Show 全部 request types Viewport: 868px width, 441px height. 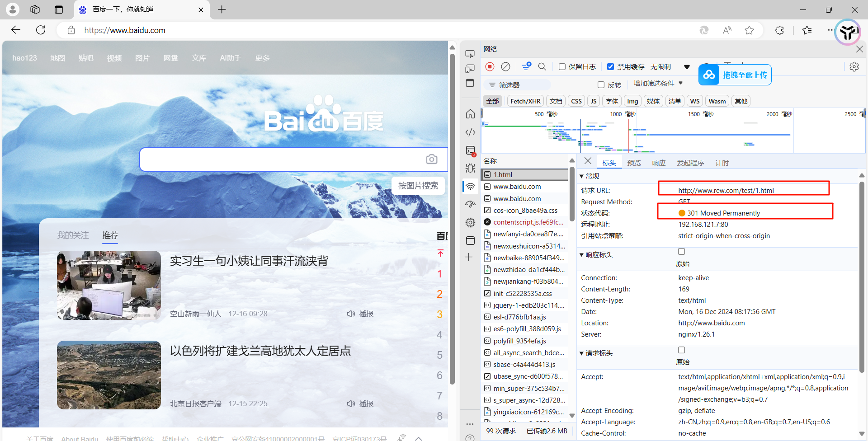point(493,101)
